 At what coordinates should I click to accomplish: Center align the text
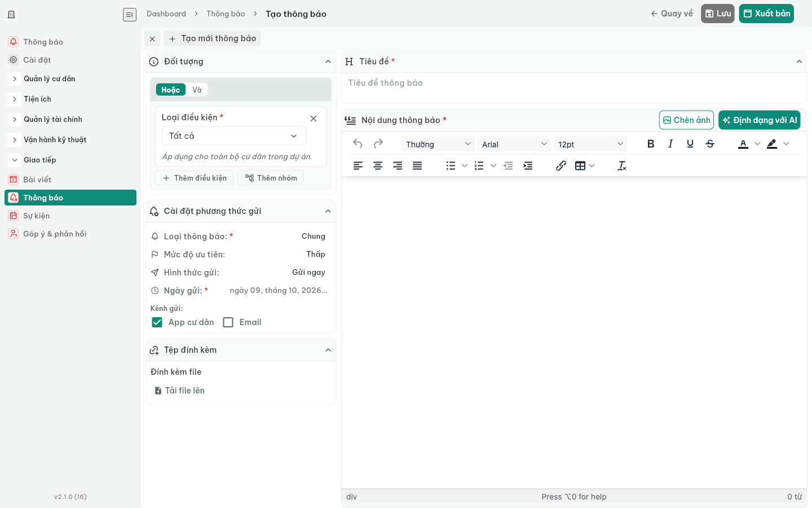coord(378,165)
